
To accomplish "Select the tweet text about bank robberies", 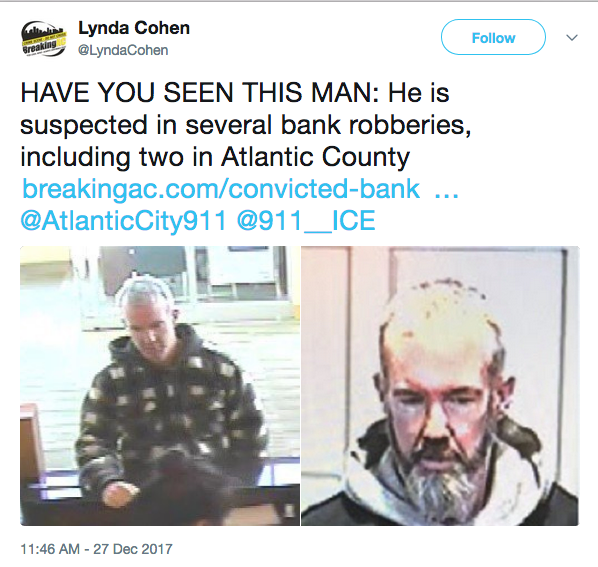I will click(246, 125).
